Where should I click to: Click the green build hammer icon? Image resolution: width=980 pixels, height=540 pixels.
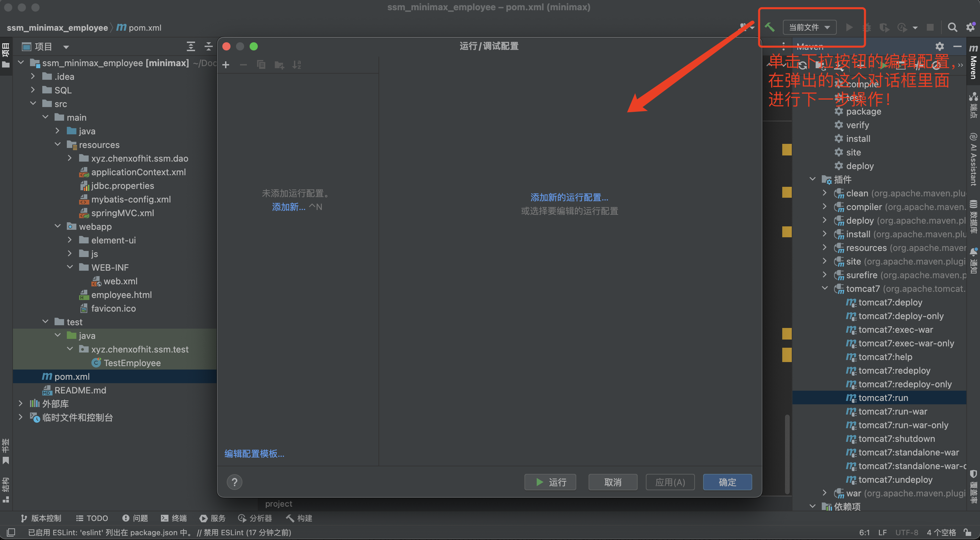click(770, 27)
